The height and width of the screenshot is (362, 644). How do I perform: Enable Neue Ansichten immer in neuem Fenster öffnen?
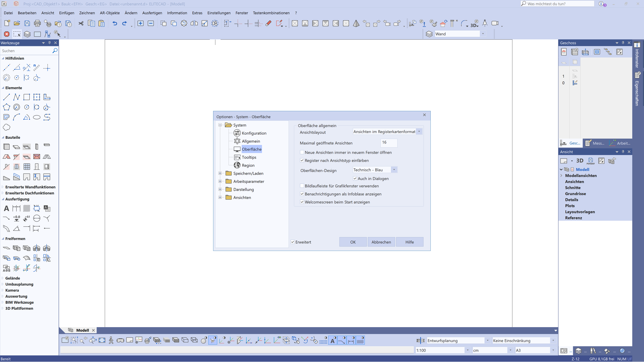pos(302,152)
